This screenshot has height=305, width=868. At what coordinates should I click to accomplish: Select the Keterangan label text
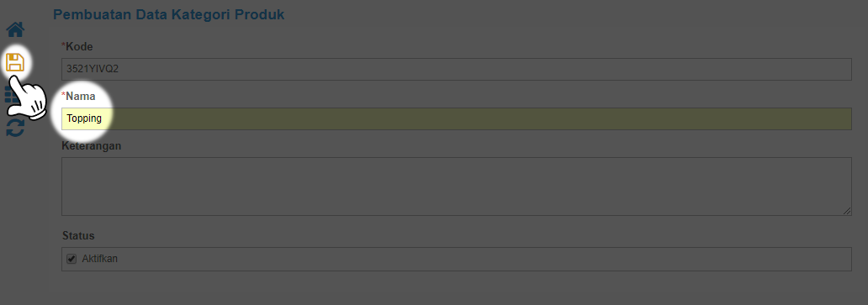[x=92, y=146]
